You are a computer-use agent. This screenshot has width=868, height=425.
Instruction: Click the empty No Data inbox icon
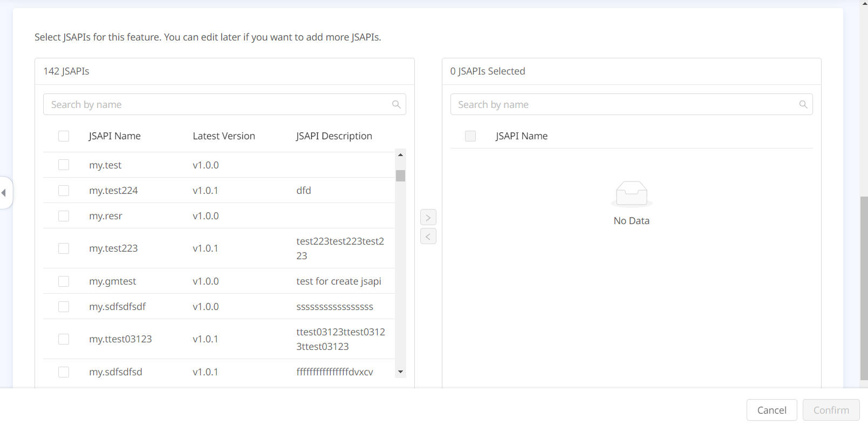631,194
